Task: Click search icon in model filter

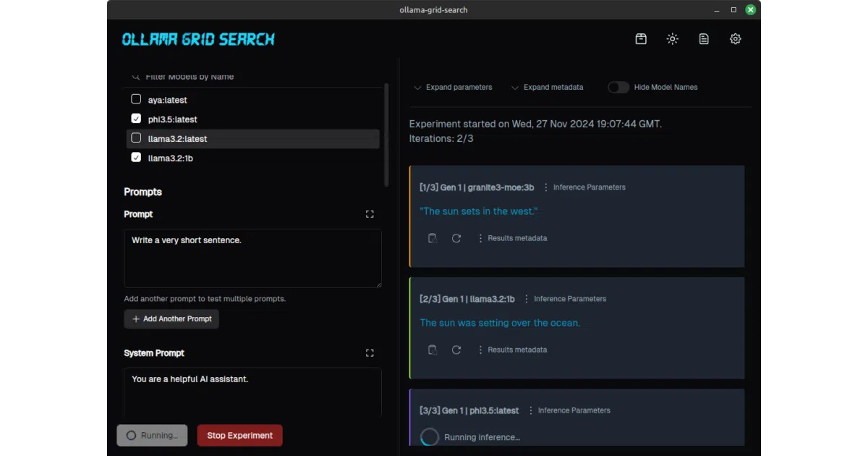Action: 136,77
